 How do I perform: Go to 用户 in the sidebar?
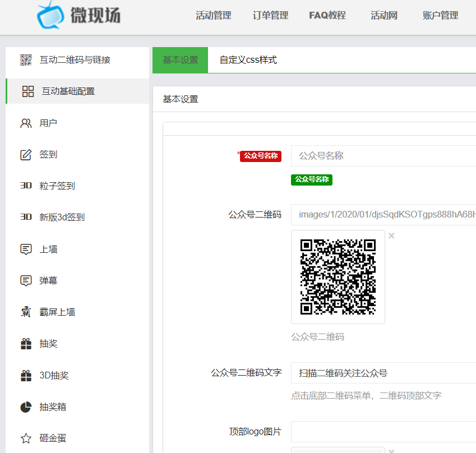pyautogui.click(x=77, y=123)
